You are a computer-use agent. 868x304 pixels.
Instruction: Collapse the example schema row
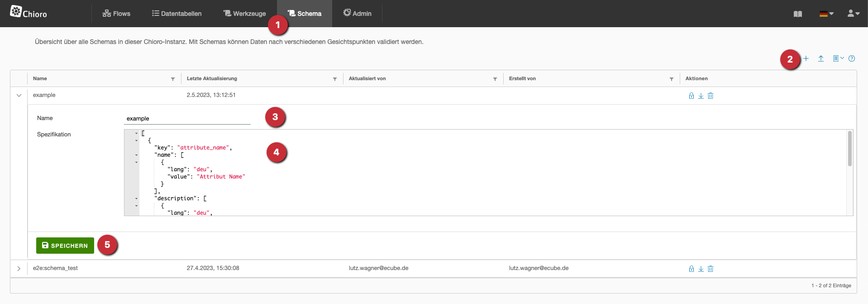click(19, 96)
